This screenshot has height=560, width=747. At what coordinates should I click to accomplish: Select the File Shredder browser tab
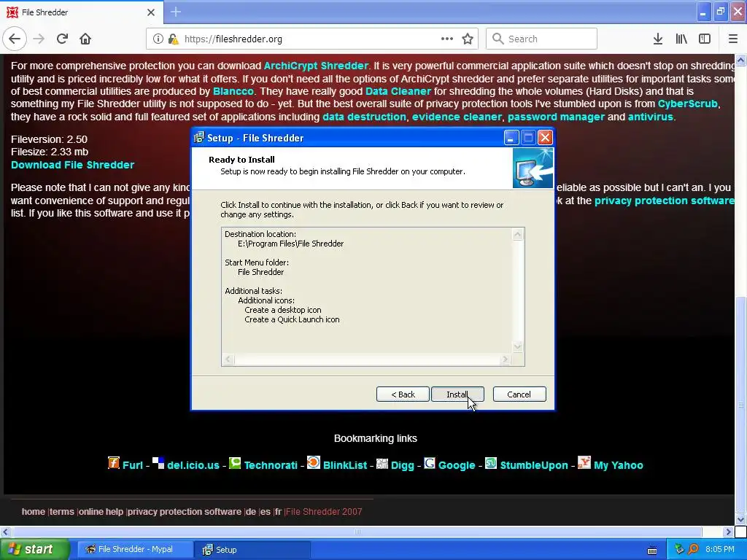tap(82, 12)
